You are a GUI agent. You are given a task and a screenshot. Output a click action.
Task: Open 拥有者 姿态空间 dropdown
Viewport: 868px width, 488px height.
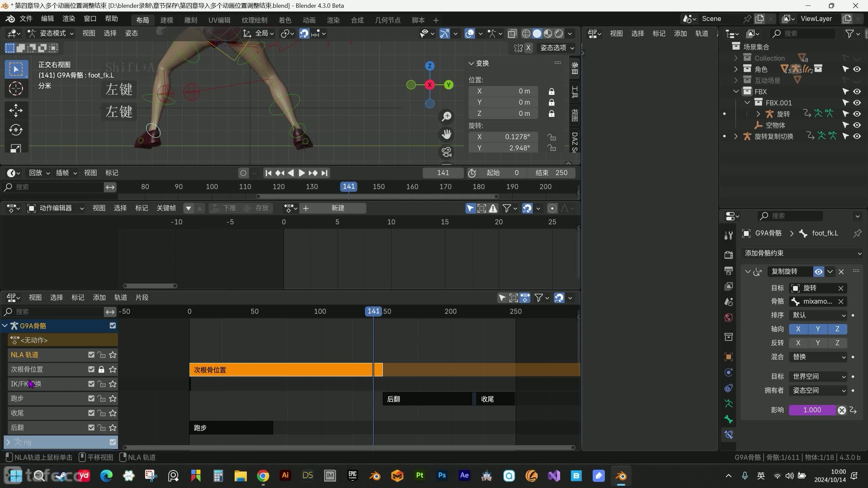click(x=818, y=390)
